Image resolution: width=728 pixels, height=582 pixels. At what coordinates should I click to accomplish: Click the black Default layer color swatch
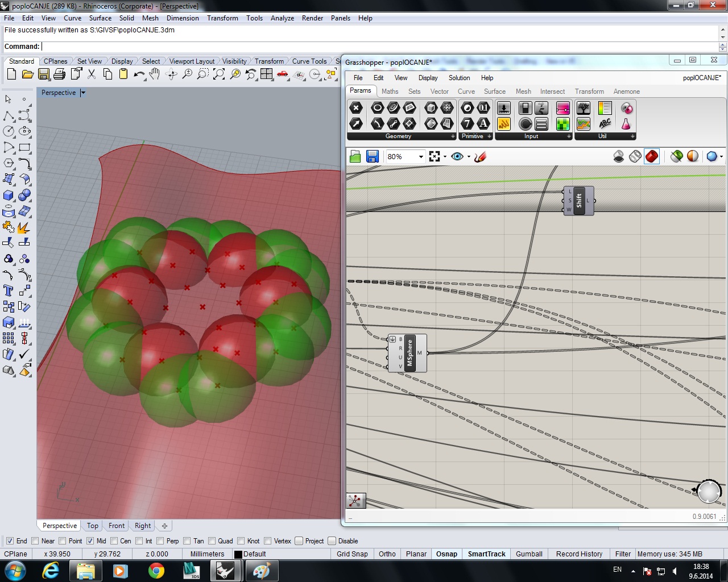pyautogui.click(x=238, y=554)
